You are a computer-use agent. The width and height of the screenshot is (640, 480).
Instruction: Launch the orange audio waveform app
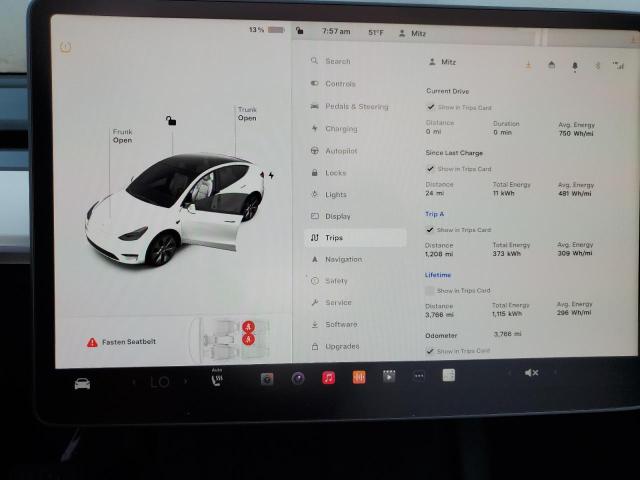click(x=359, y=378)
